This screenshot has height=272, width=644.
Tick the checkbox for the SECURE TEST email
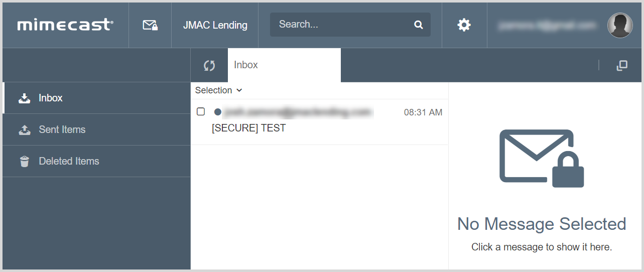(x=201, y=111)
